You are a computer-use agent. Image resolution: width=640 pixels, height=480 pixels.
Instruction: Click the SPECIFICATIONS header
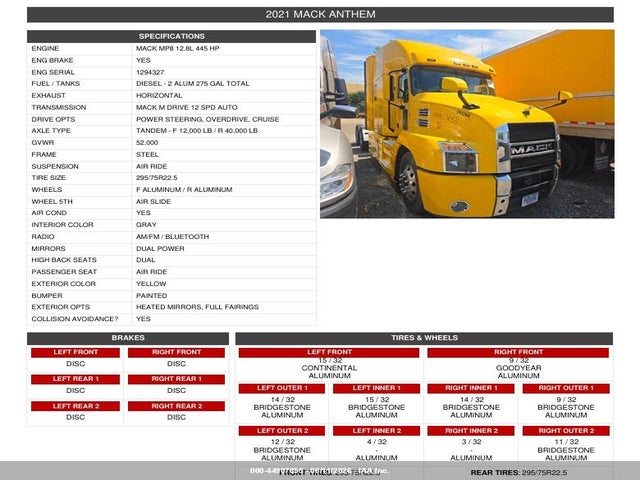(171, 36)
